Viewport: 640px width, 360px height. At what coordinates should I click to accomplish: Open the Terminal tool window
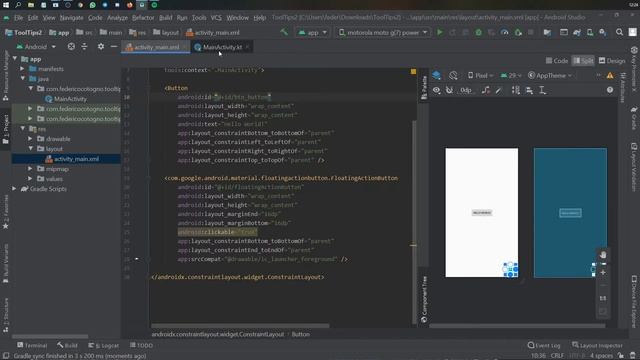coord(32,345)
